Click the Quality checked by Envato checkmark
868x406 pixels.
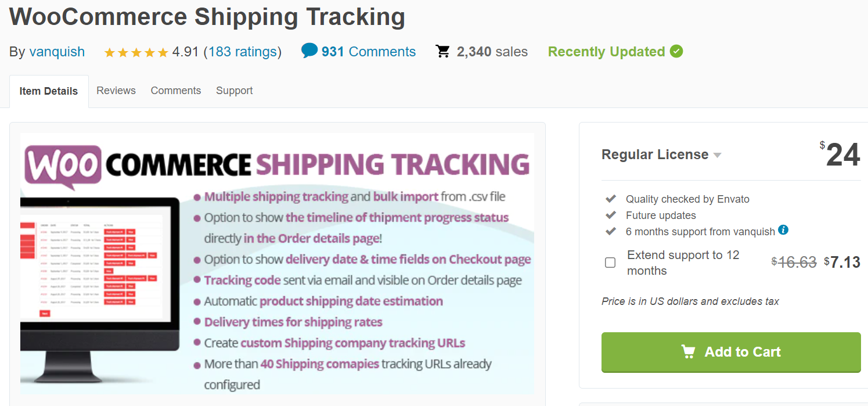tap(610, 199)
